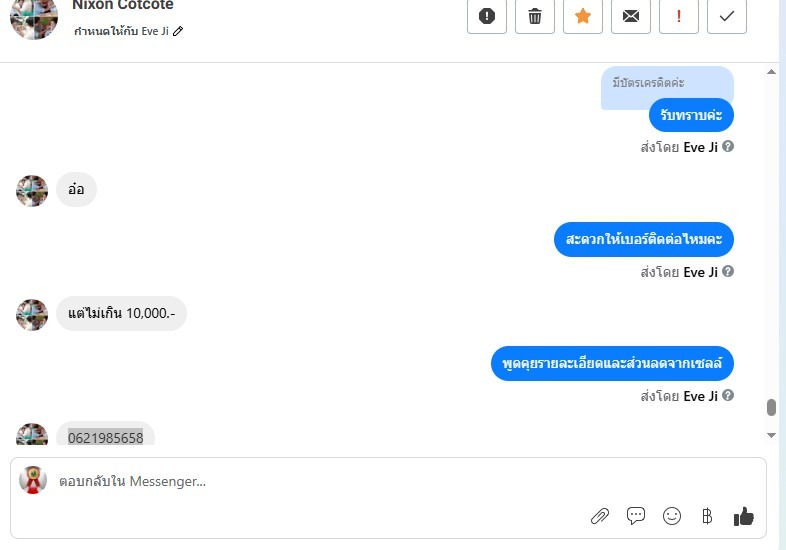Mark conversation as spam with exclamation icon
Screen dimensions: 786x550
coord(486,16)
